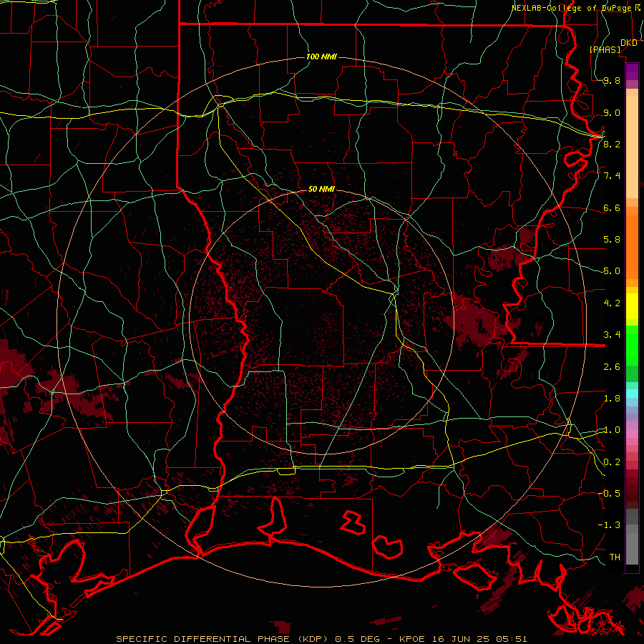644x644 pixels.
Task: Click the 2.6 scale value
Action: point(612,367)
